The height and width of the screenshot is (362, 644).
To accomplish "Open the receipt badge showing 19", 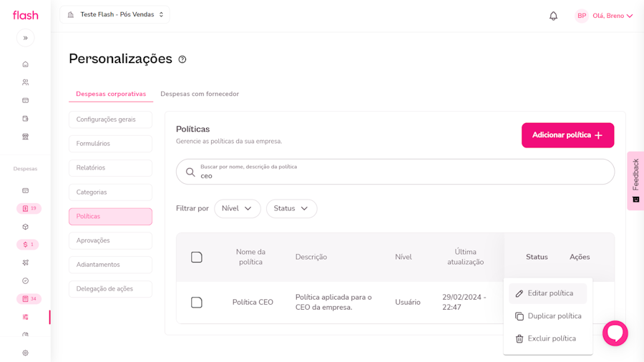I will click(x=29, y=208).
